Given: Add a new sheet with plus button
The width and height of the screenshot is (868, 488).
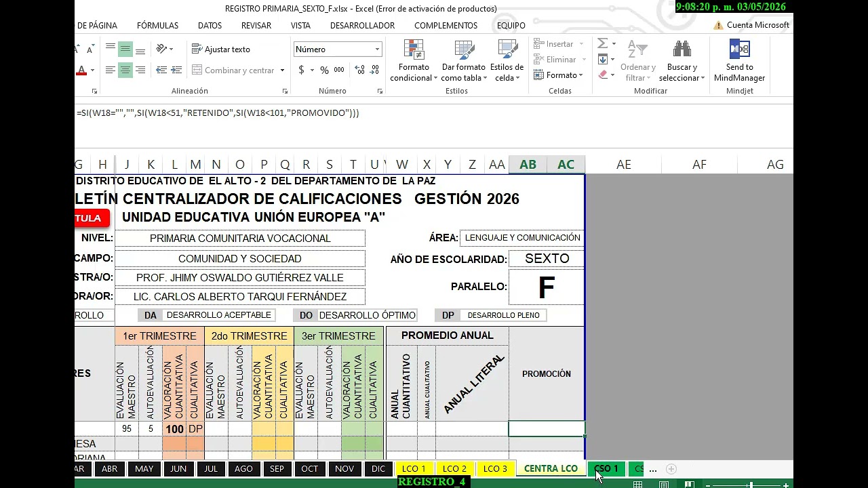Looking at the screenshot, I should point(671,468).
